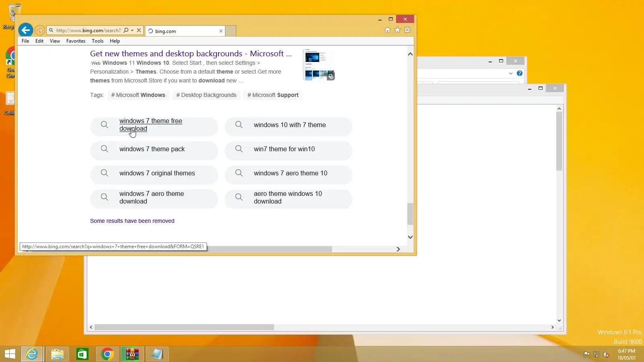Open the Google Chrome desktop shortcut
This screenshot has width=644, height=362.
pos(10,62)
